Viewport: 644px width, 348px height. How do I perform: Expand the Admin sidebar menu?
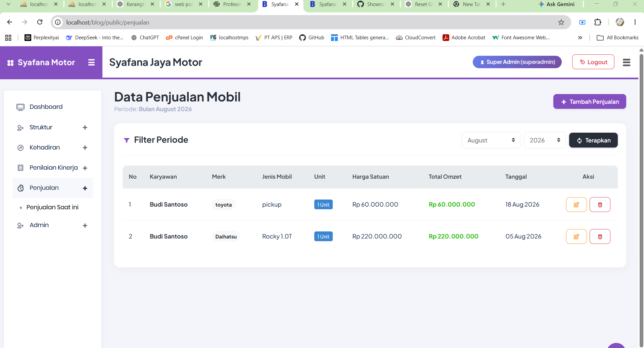52,225
